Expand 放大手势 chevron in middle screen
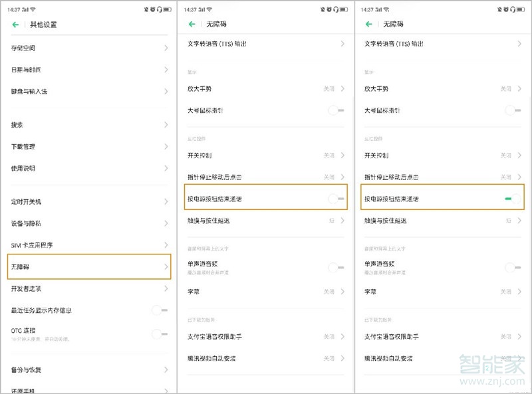Image resolution: width=532 pixels, height=394 pixels. click(x=342, y=89)
